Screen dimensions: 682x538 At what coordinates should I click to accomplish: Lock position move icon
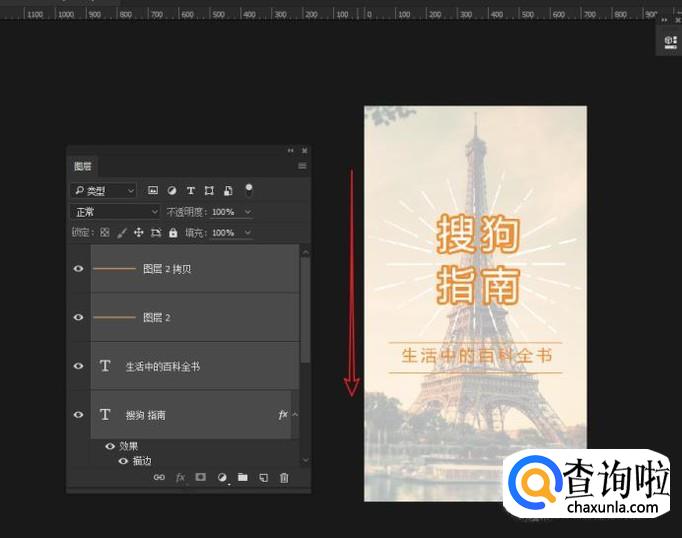click(x=138, y=232)
